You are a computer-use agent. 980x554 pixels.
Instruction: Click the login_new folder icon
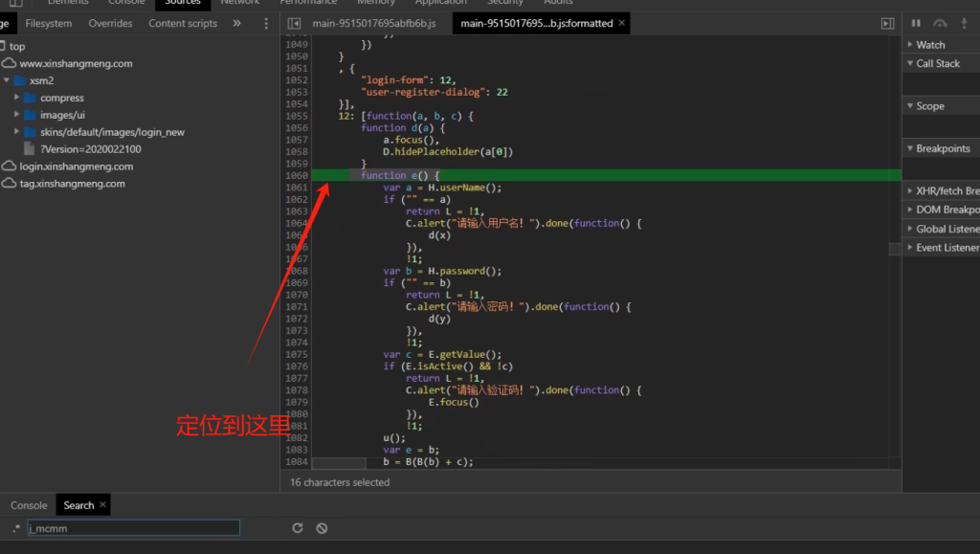pyautogui.click(x=31, y=132)
